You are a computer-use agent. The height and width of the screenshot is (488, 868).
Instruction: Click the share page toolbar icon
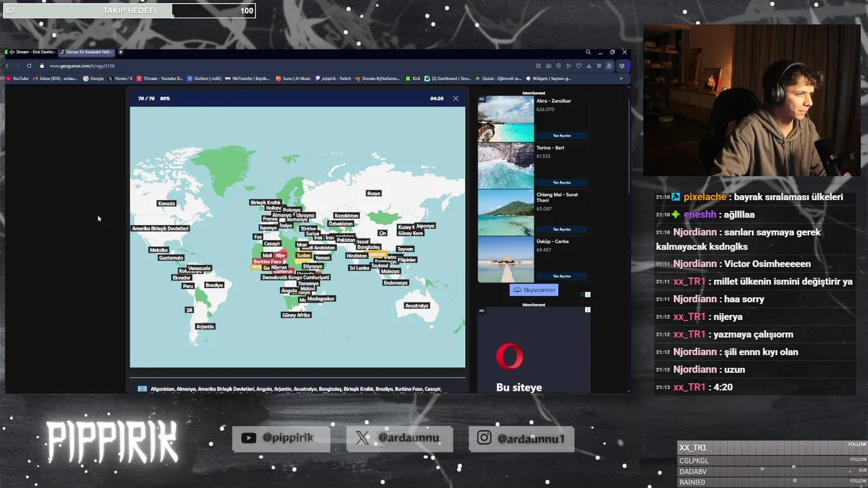(x=538, y=66)
